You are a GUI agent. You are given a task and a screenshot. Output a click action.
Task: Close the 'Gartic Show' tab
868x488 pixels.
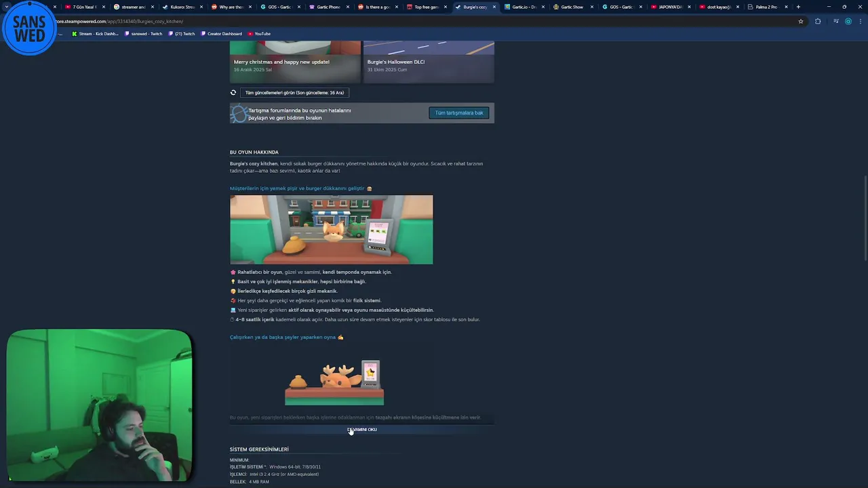click(592, 7)
